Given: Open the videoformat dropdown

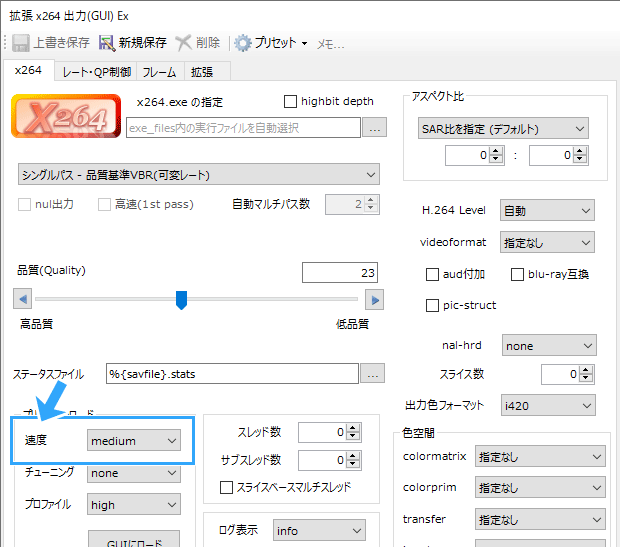Looking at the screenshot, I should coord(547,242).
